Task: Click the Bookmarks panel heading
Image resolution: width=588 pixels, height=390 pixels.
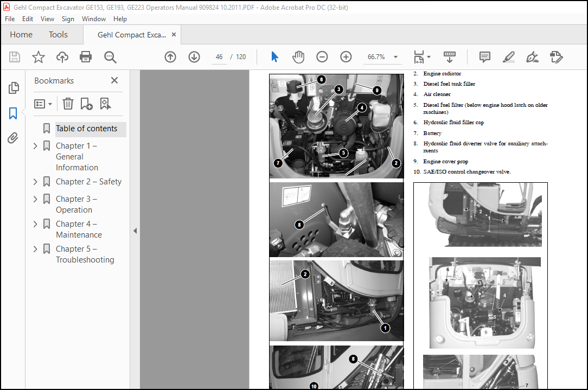Action: 54,81
